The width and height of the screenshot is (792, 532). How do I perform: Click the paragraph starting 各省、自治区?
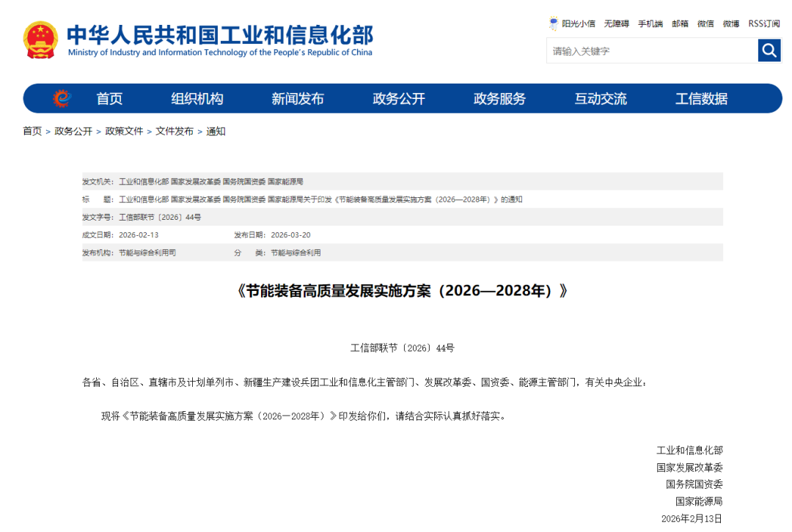[364, 383]
